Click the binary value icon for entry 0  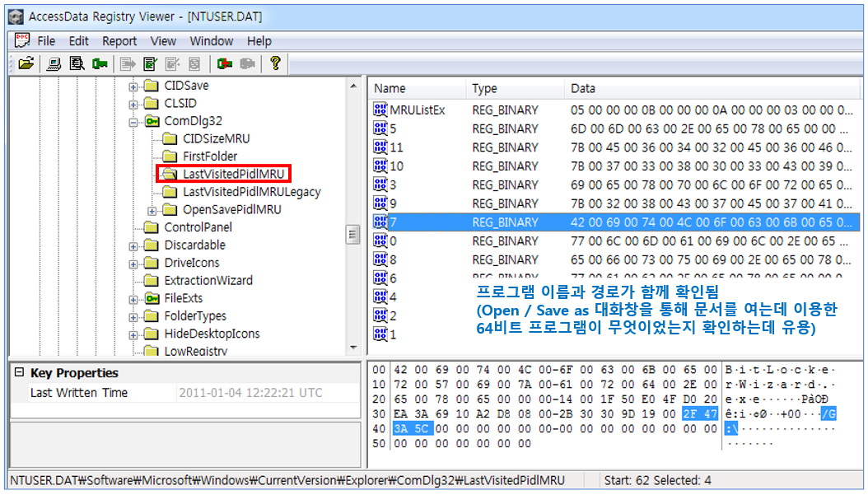(380, 240)
